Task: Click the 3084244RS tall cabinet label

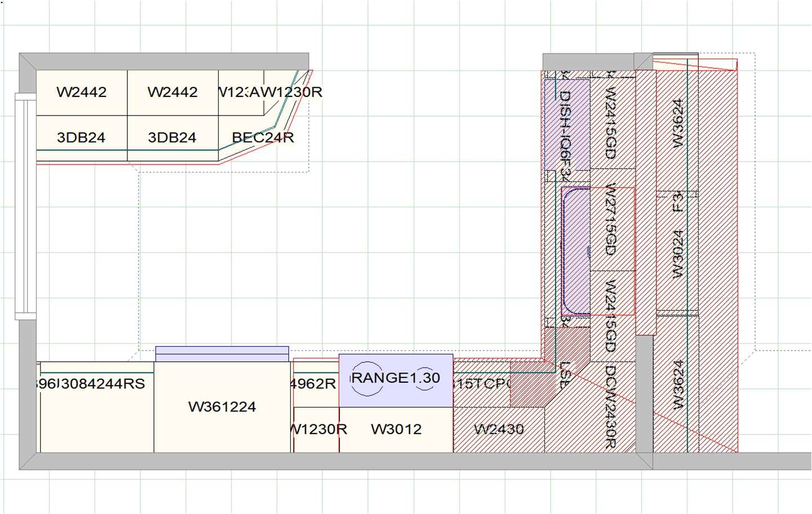Action: pyautogui.click(x=103, y=384)
